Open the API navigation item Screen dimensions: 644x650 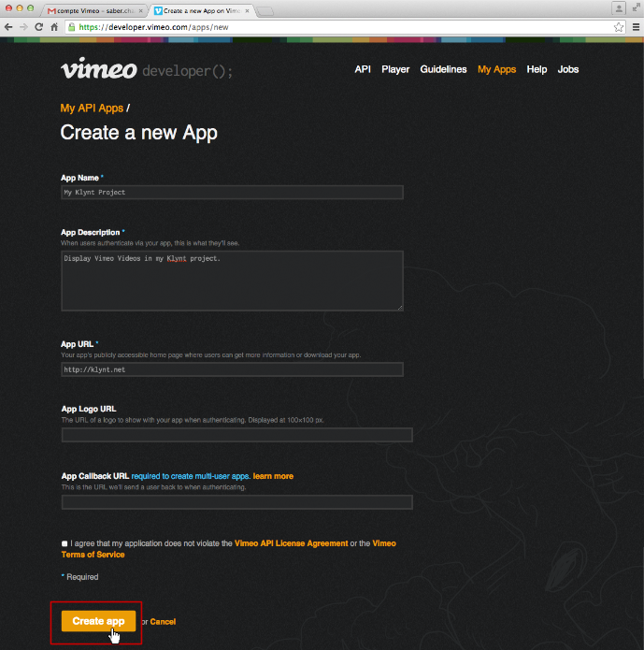[x=363, y=69]
